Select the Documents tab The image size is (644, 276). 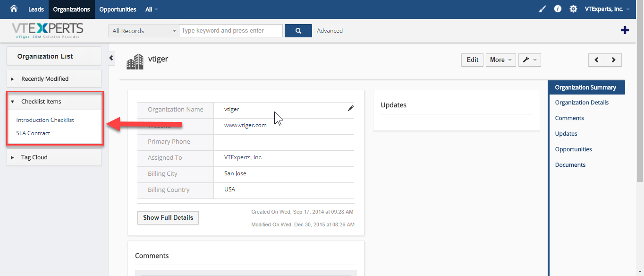[570, 165]
